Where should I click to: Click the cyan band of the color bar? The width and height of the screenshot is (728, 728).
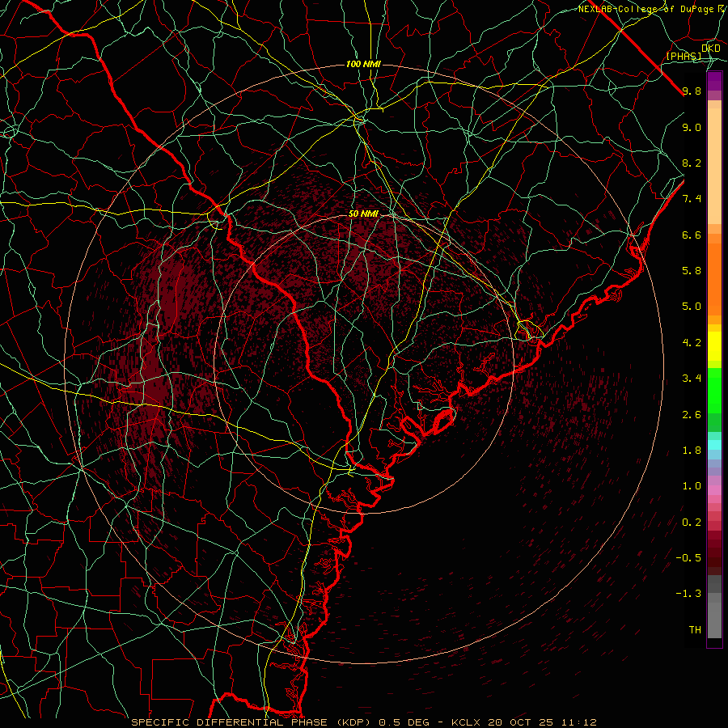click(x=714, y=444)
